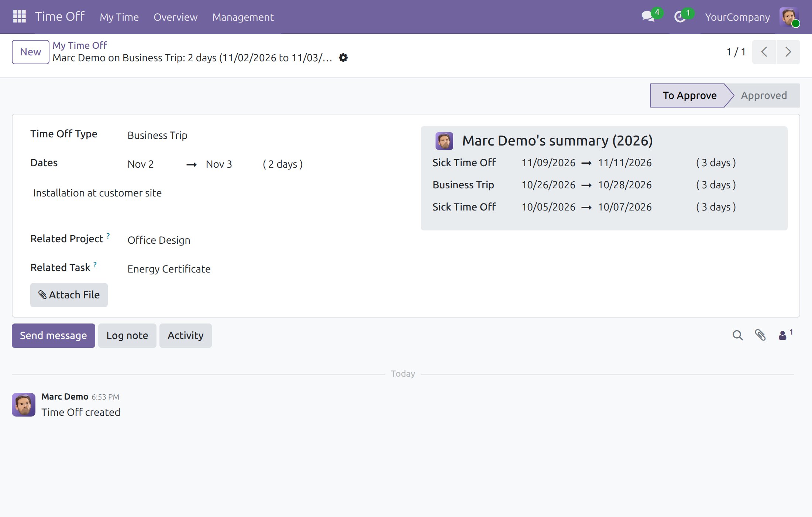The height and width of the screenshot is (517, 812).
Task: Open the conversations messages icon
Action: click(648, 17)
